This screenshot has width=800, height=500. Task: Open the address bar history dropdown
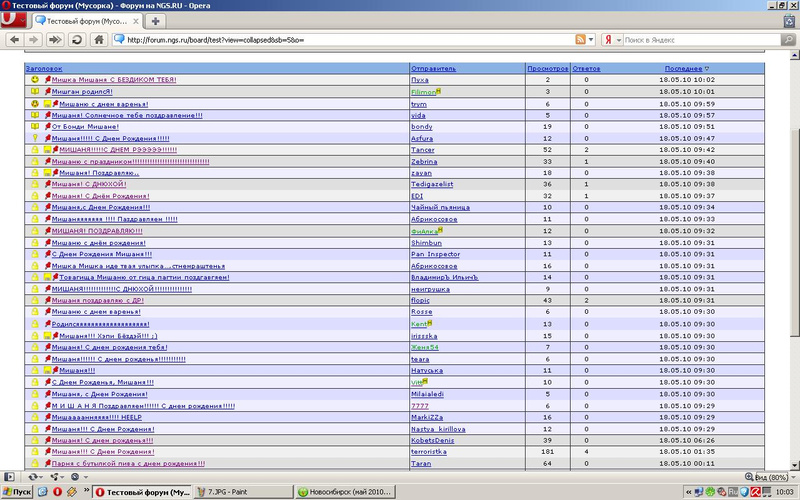coord(593,40)
